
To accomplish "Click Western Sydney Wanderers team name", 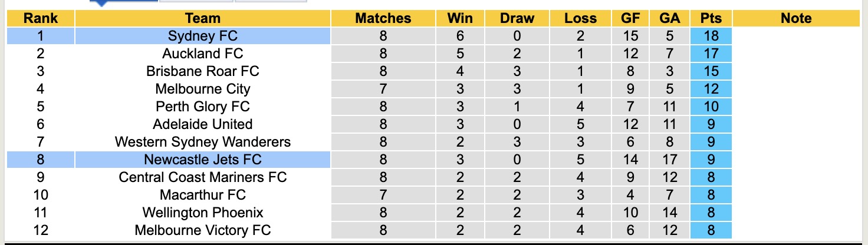I will click(x=202, y=142).
